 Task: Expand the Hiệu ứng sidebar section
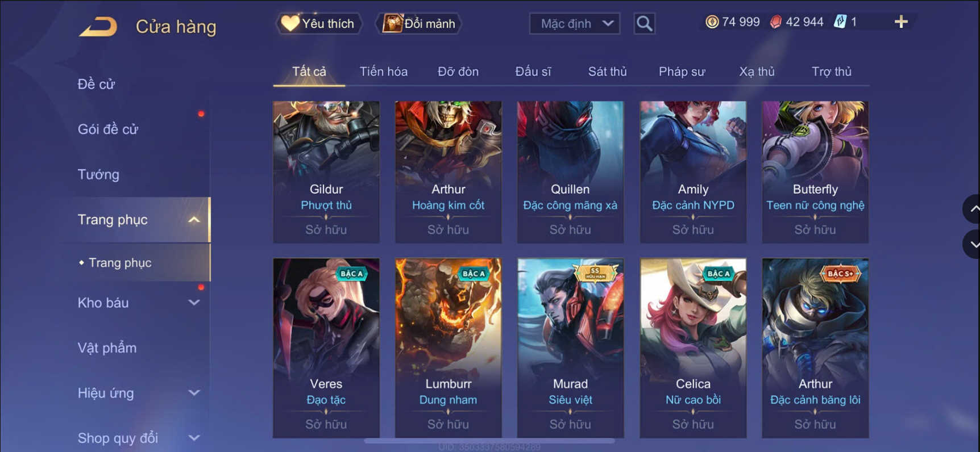[194, 393]
